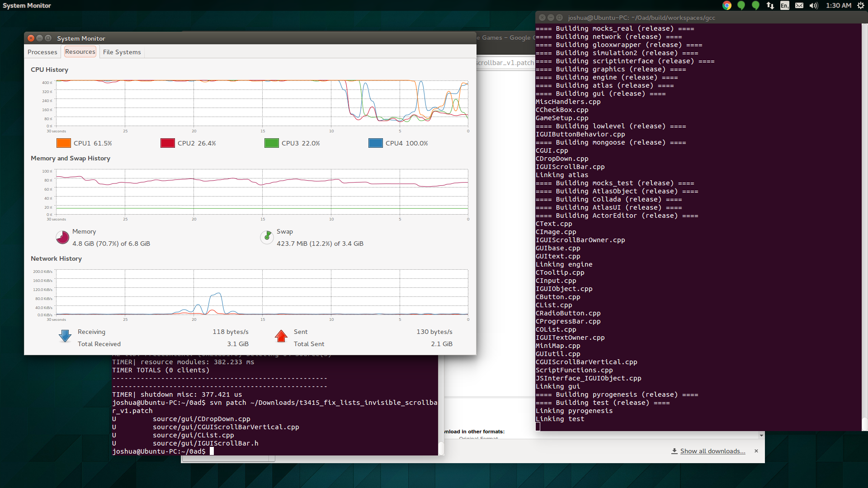Click 'Building pyrogenesis (release)' line in gcc terminal
This screenshot has height=488, width=868.
[617, 394]
